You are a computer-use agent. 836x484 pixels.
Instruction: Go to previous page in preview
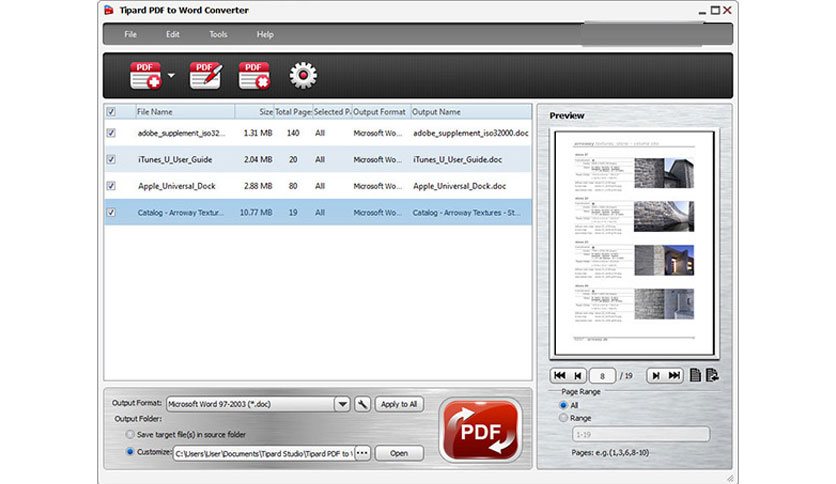click(x=578, y=376)
